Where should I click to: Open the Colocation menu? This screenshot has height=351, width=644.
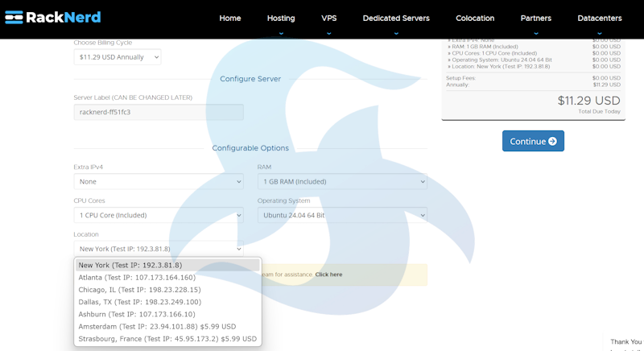475,18
